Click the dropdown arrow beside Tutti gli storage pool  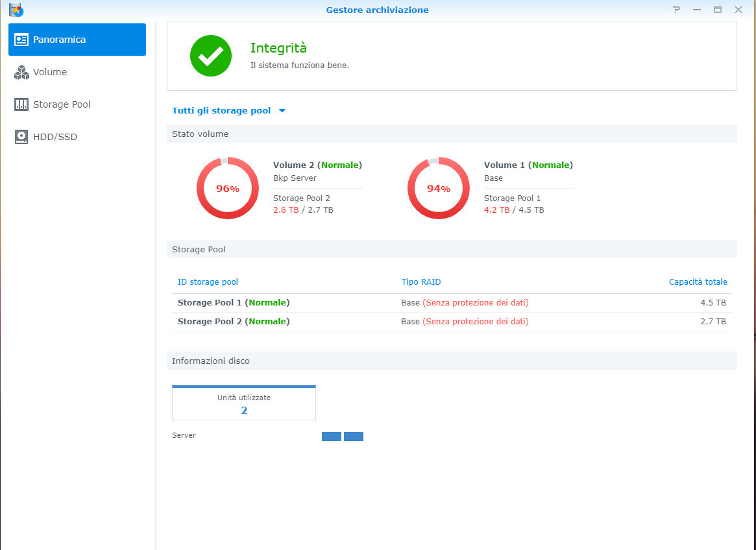282,111
